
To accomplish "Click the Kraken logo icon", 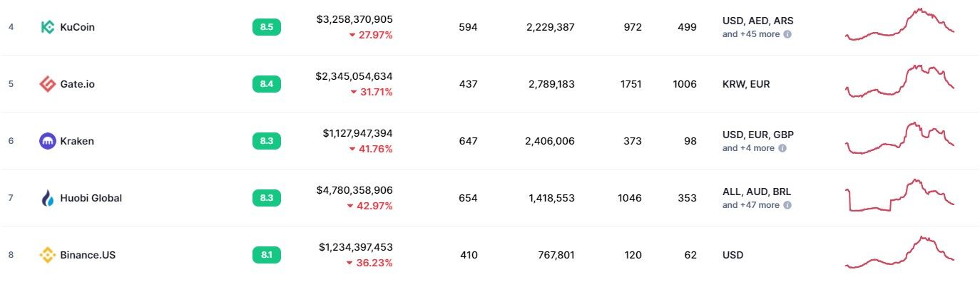I will click(x=47, y=141).
